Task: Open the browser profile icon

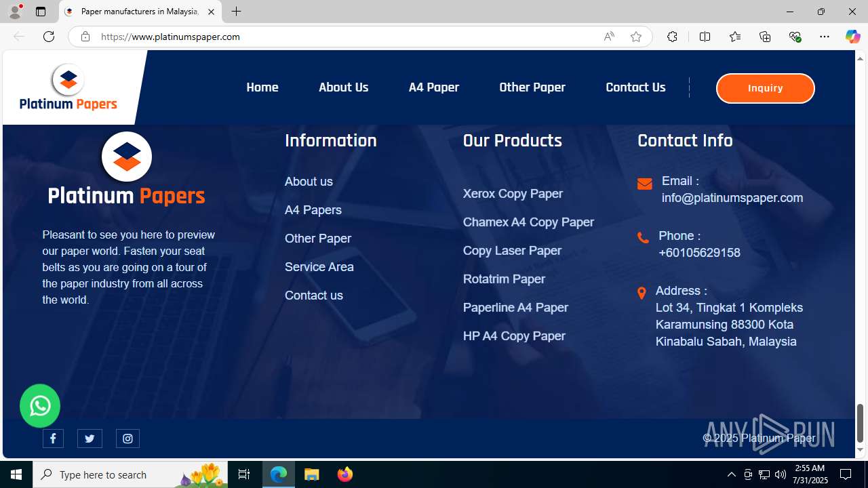Action: pos(15,12)
